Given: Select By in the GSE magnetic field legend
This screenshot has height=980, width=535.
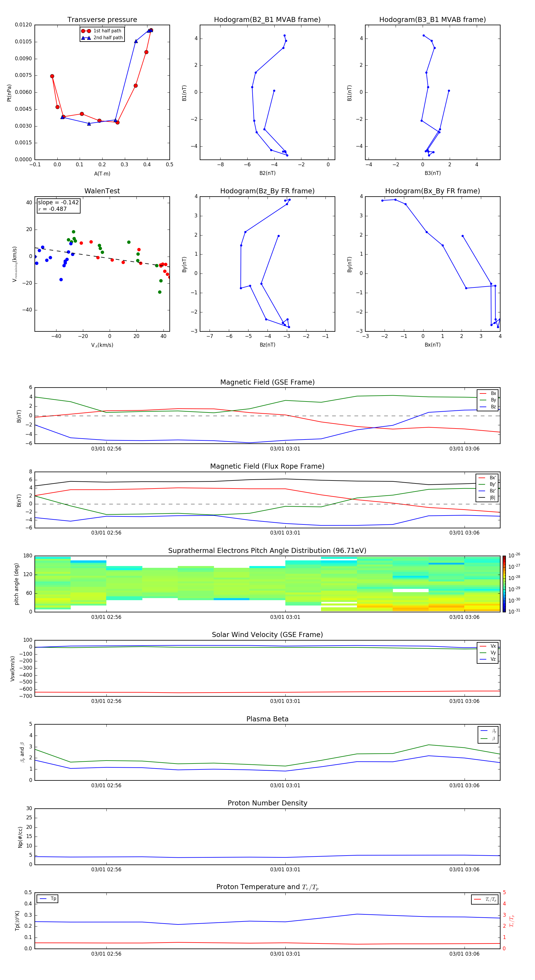Looking at the screenshot, I should pyautogui.click(x=488, y=400).
